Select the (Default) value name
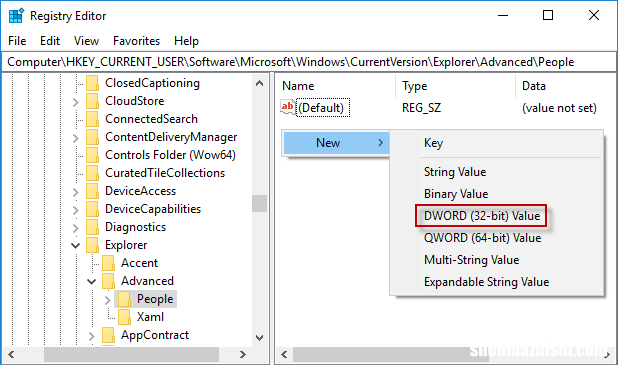Image resolution: width=618 pixels, height=365 pixels. (x=321, y=108)
